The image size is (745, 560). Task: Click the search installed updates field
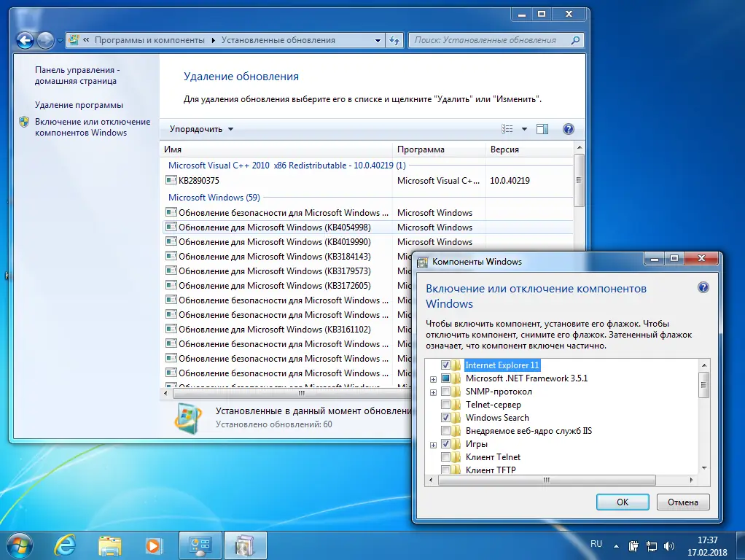coord(489,40)
